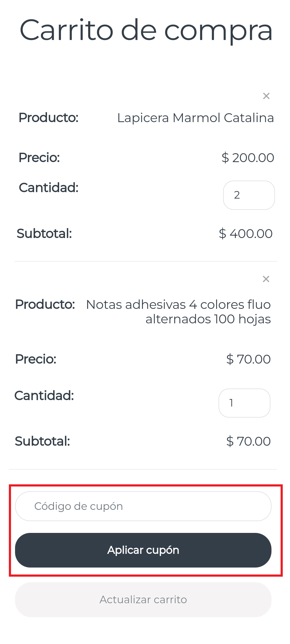Open the Lapicera Marmol Catalina product link

point(195,118)
